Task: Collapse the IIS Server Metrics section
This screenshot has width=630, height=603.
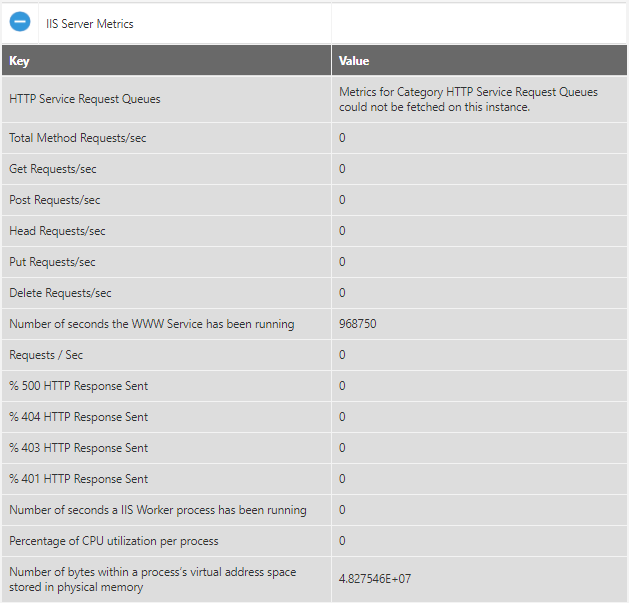Action: (20, 22)
